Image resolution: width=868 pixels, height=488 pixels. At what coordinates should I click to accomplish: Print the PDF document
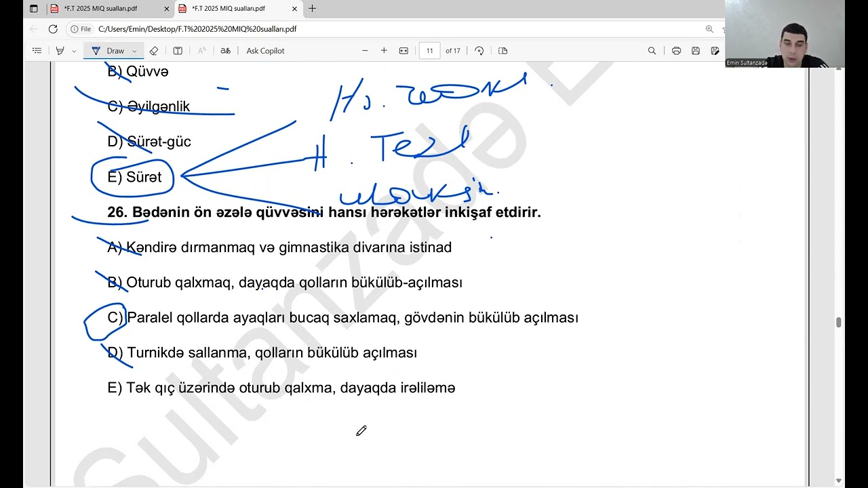tap(676, 51)
